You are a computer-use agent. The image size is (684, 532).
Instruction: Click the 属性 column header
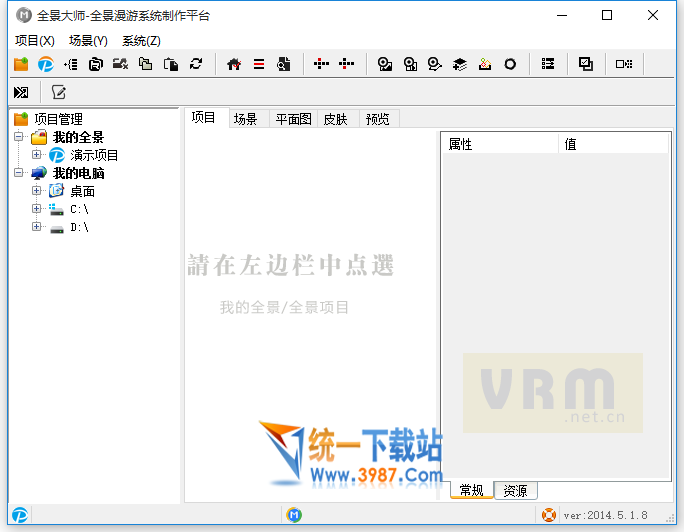(x=498, y=144)
